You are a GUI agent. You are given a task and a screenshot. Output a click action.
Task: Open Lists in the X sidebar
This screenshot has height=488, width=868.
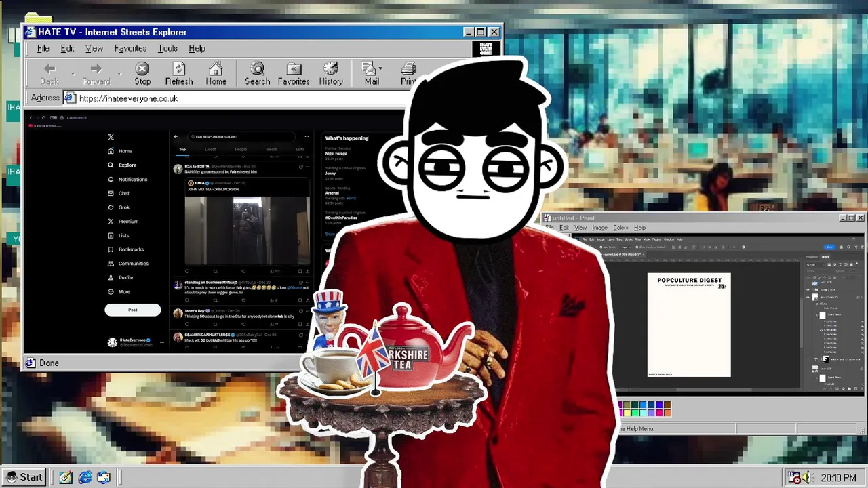click(x=119, y=235)
